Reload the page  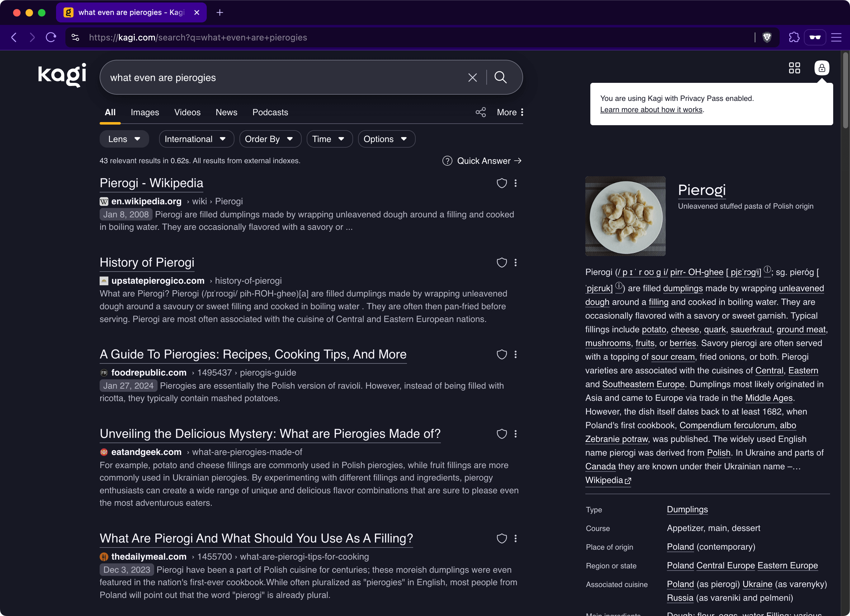pos(51,37)
